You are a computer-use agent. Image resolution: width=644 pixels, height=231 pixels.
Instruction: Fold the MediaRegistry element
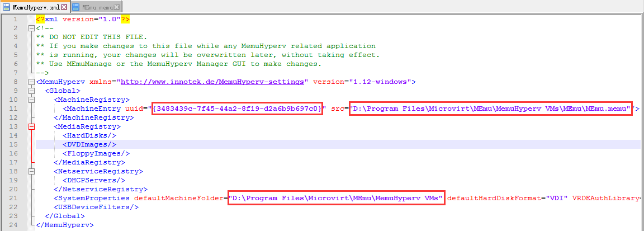pos(31,126)
